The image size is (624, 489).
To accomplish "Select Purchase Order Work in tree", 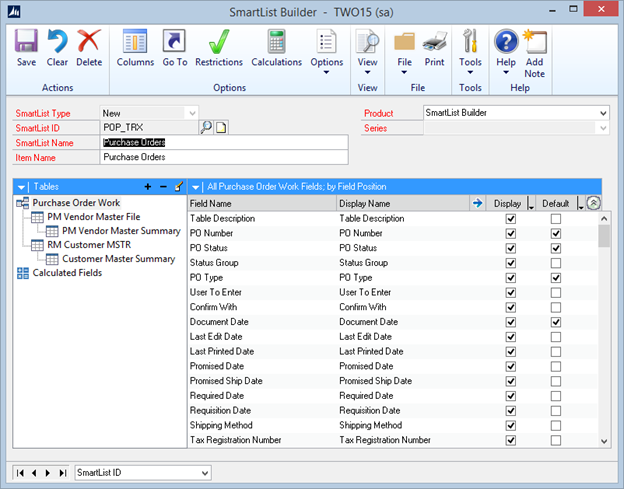I will (76, 203).
